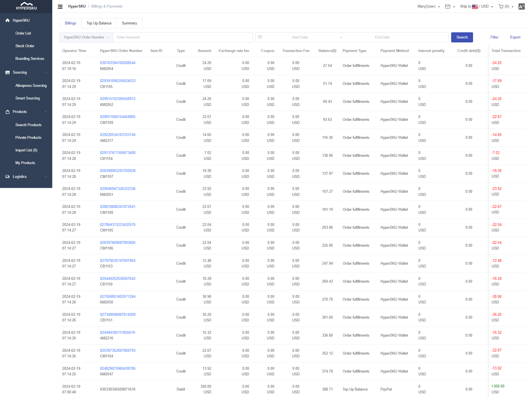Click the Enter keyword search field
The image size is (532, 397).
tap(182, 37)
